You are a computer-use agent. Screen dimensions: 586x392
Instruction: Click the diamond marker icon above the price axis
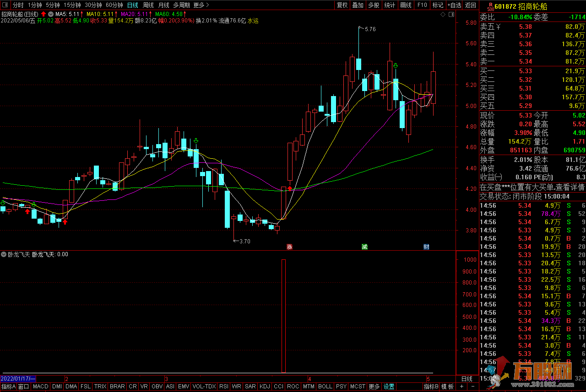click(x=443, y=15)
